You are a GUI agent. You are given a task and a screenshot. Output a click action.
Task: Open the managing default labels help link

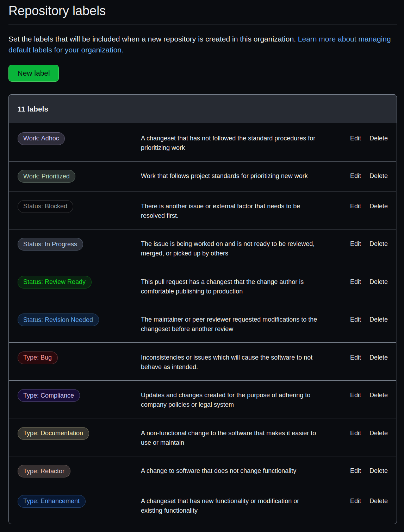point(344,39)
